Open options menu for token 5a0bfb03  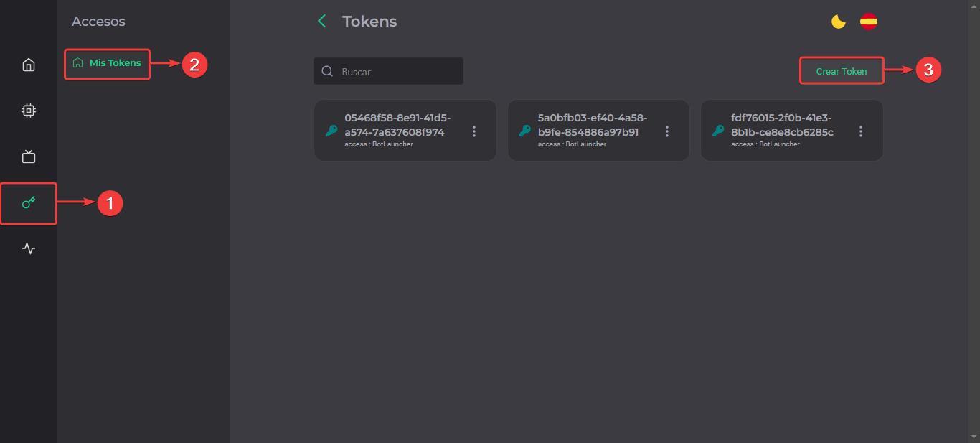(x=667, y=131)
